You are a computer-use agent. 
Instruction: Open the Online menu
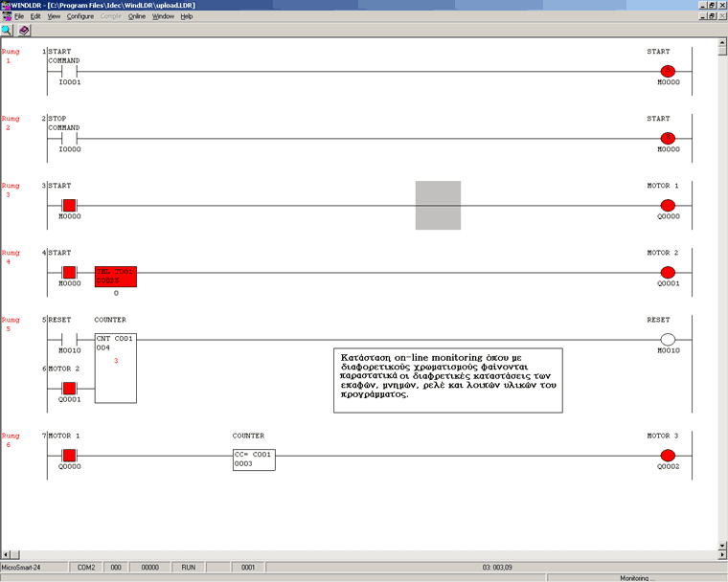tap(137, 16)
